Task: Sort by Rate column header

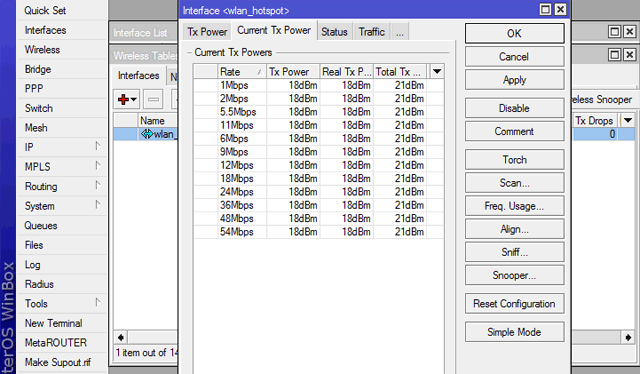Action: point(242,72)
